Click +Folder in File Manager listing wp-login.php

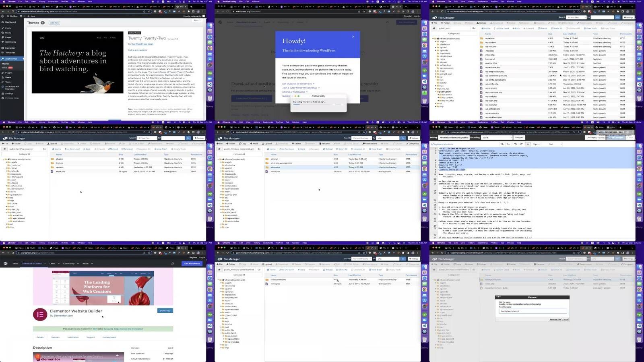pos(446,23)
